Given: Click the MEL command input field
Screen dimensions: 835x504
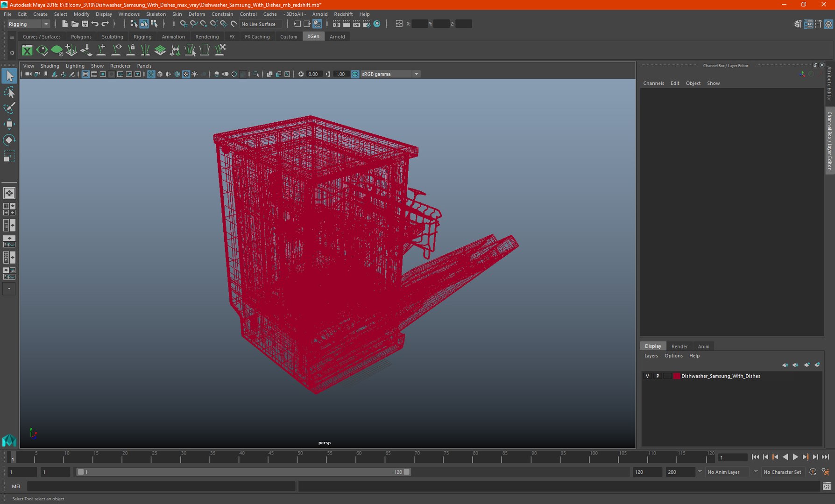Looking at the screenshot, I should tap(161, 486).
